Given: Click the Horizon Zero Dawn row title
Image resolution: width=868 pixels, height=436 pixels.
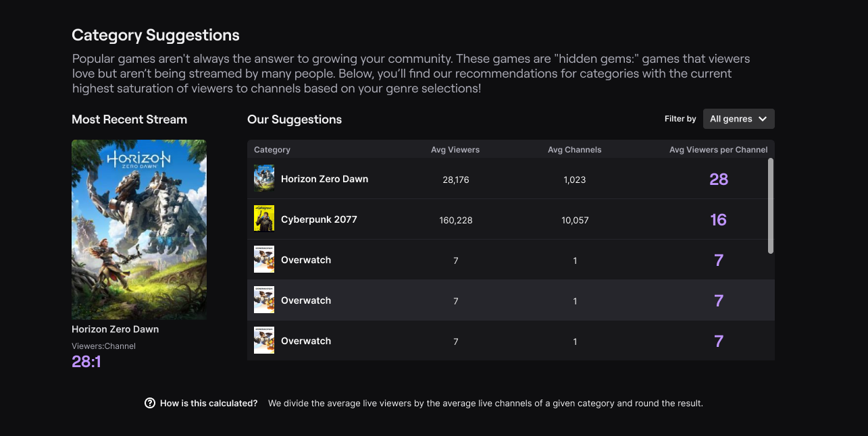Looking at the screenshot, I should pyautogui.click(x=324, y=179).
